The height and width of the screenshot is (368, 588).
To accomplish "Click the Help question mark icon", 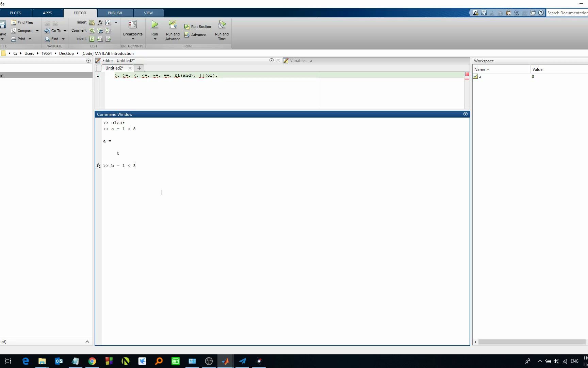I will click(541, 13).
